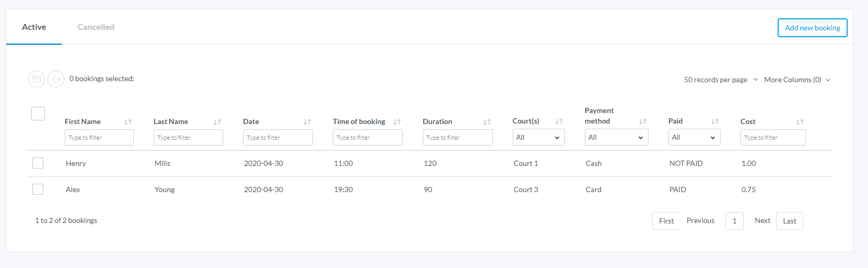Viewport: 868px width, 268px height.
Task: Sort by Duration column arrows
Action: tap(487, 122)
